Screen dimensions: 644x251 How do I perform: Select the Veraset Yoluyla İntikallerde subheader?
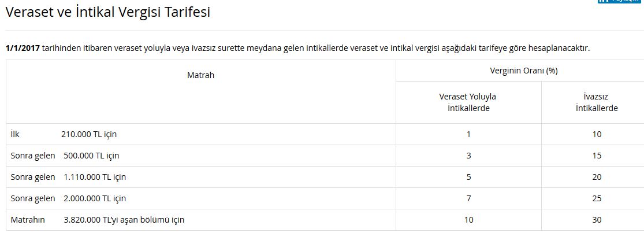click(468, 102)
